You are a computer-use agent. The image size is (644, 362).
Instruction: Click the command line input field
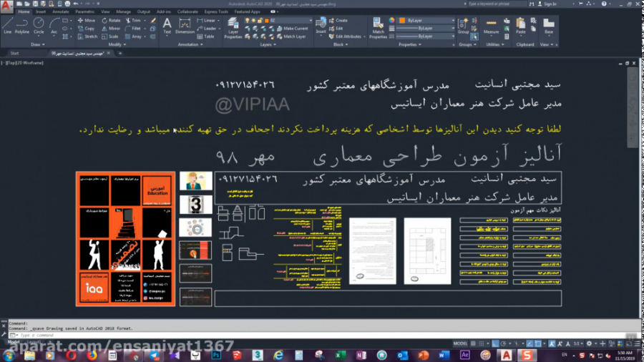point(321,336)
